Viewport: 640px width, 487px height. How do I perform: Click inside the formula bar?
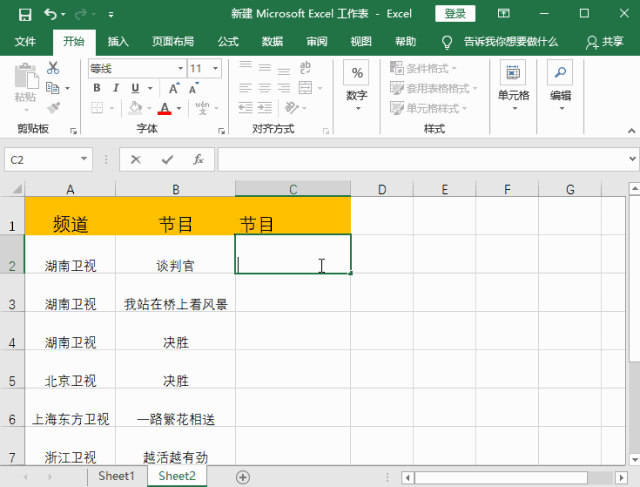pyautogui.click(x=422, y=159)
